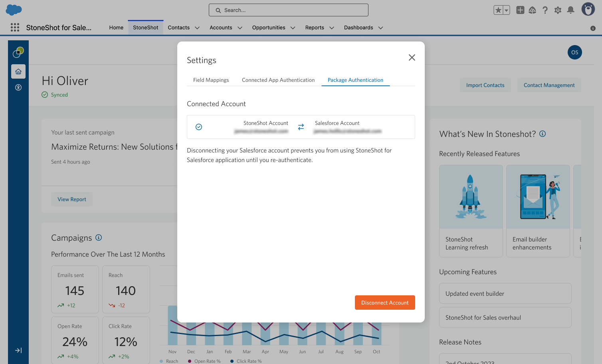Click the 'Connected Account' heading
The height and width of the screenshot is (364, 602).
coord(216,104)
